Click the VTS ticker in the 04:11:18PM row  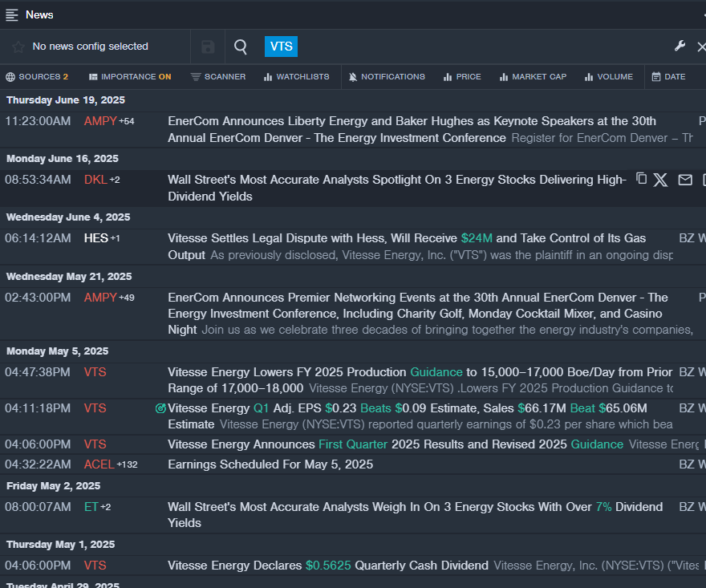pos(95,408)
